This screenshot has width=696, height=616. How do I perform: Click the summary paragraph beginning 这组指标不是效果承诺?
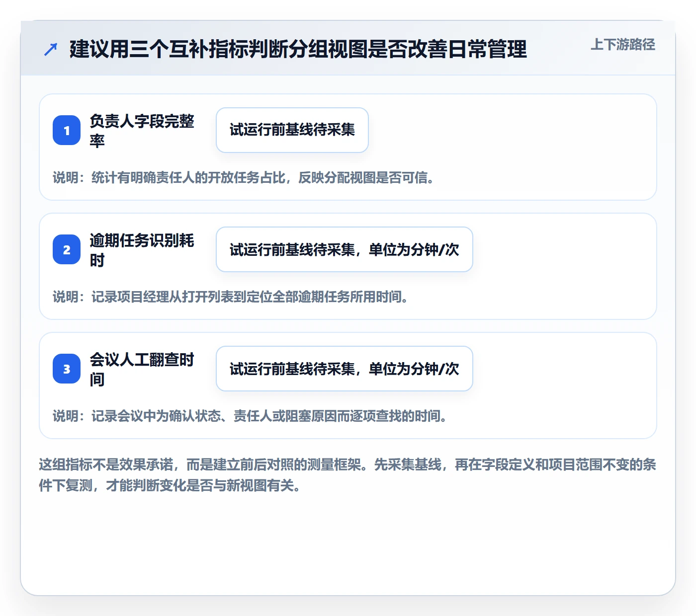coord(348,475)
